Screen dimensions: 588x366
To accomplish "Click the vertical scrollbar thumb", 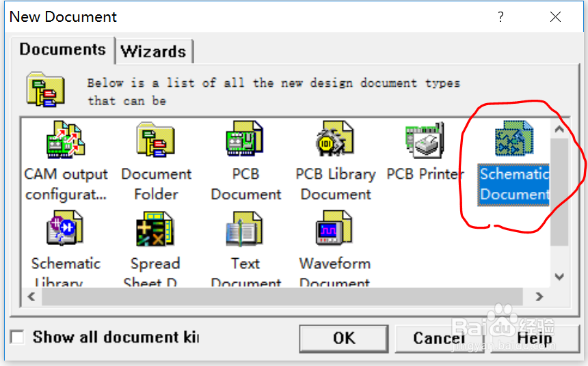I will coord(559,192).
